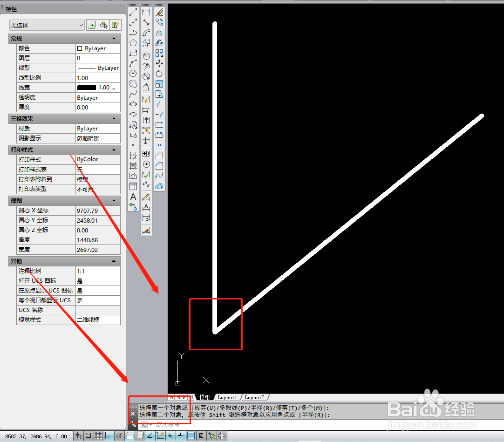Screen dimensions: 504x442
Task: Open the command line recent commands dropdown
Action: [x=146, y=425]
